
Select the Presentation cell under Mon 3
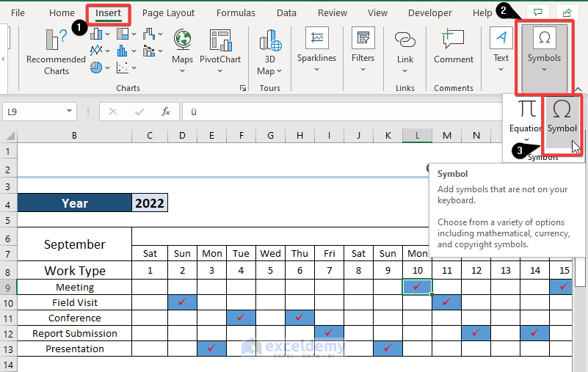pyautogui.click(x=211, y=349)
